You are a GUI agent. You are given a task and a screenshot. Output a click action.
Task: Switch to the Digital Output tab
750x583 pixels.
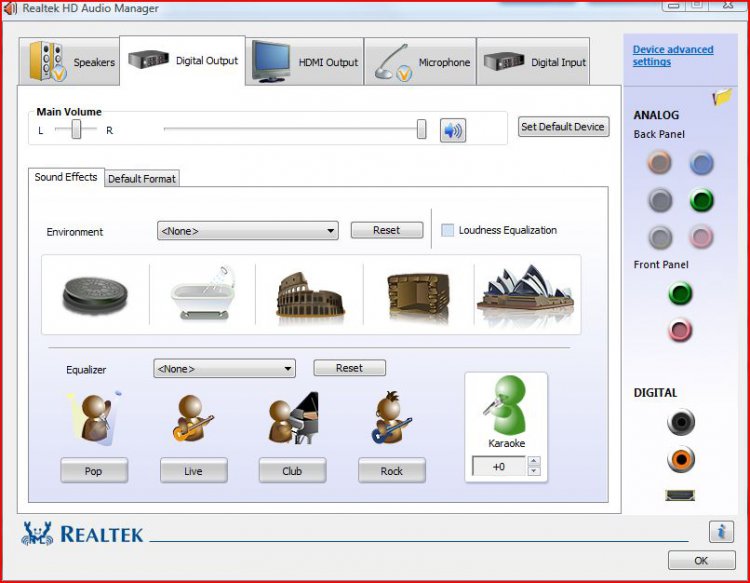click(x=183, y=60)
